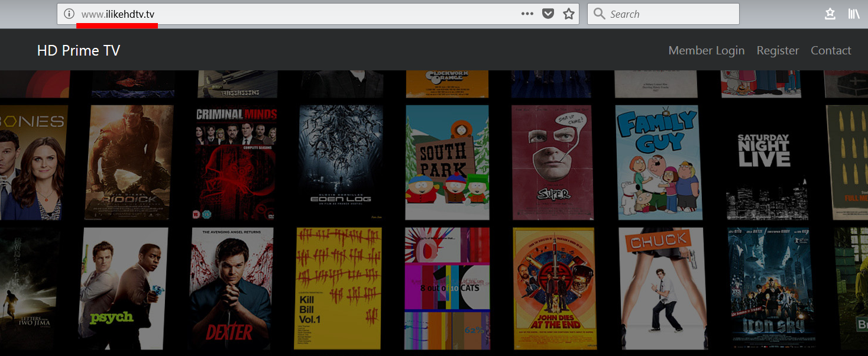868x356 pixels.
Task: Open the page actions three-dot menu
Action: [527, 14]
